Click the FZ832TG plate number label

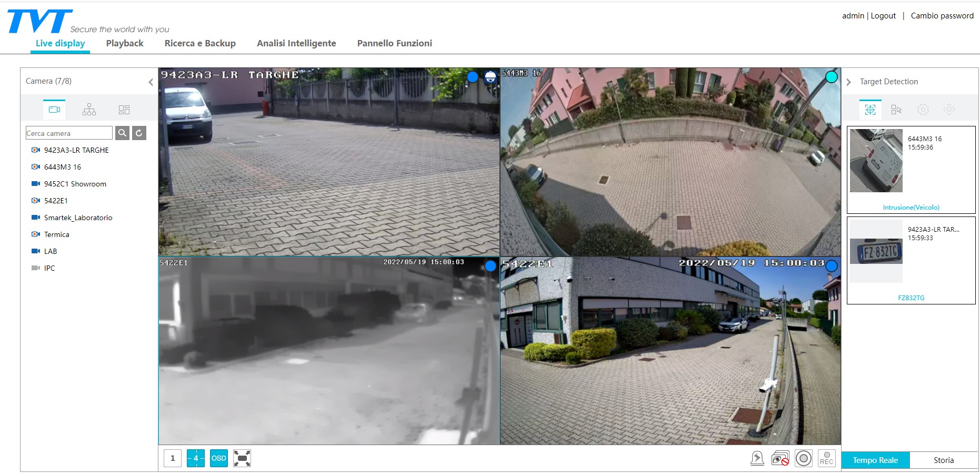(x=911, y=298)
